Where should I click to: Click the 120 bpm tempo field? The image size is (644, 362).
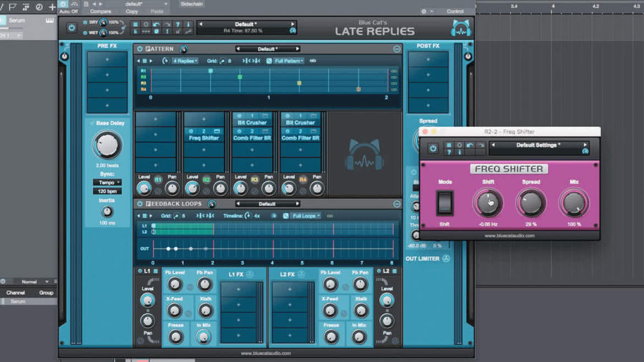[x=107, y=191]
